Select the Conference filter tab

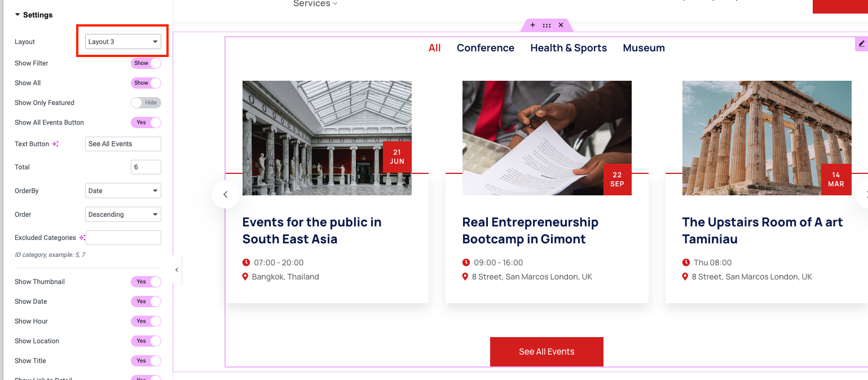[485, 48]
